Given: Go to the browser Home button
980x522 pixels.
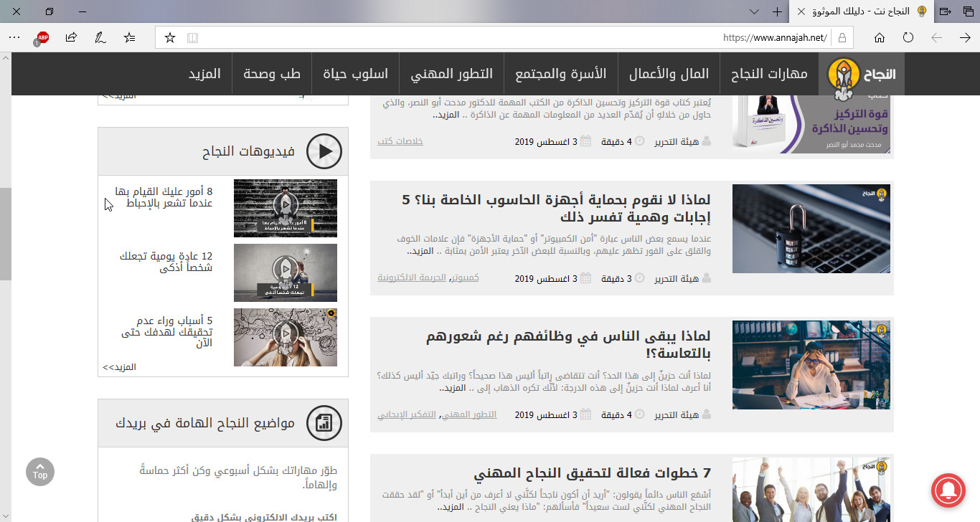Looking at the screenshot, I should click(x=880, y=37).
